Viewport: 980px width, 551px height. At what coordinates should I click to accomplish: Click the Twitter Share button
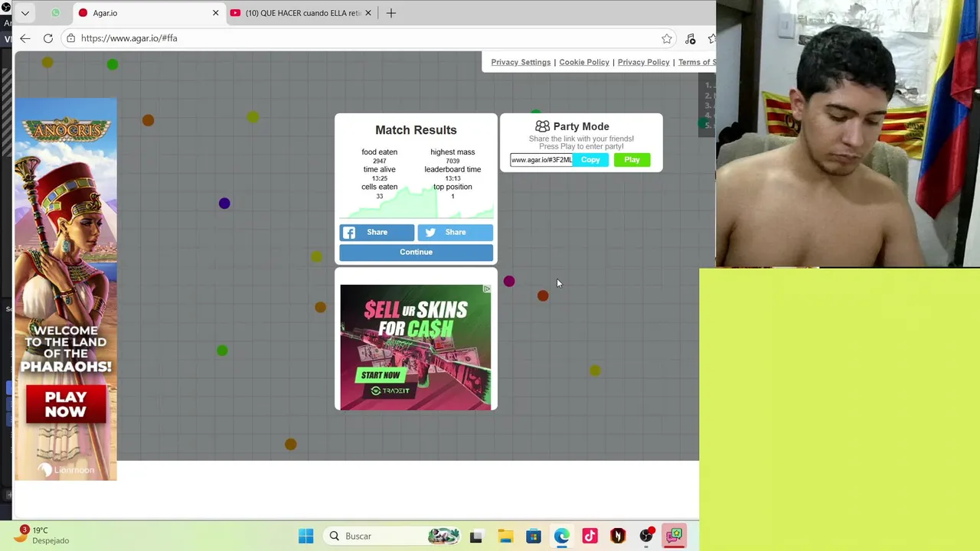[455, 232]
